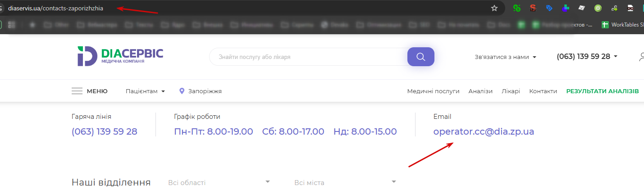Go to Медичні послуги page
The width and height of the screenshot is (644, 190).
click(x=433, y=91)
